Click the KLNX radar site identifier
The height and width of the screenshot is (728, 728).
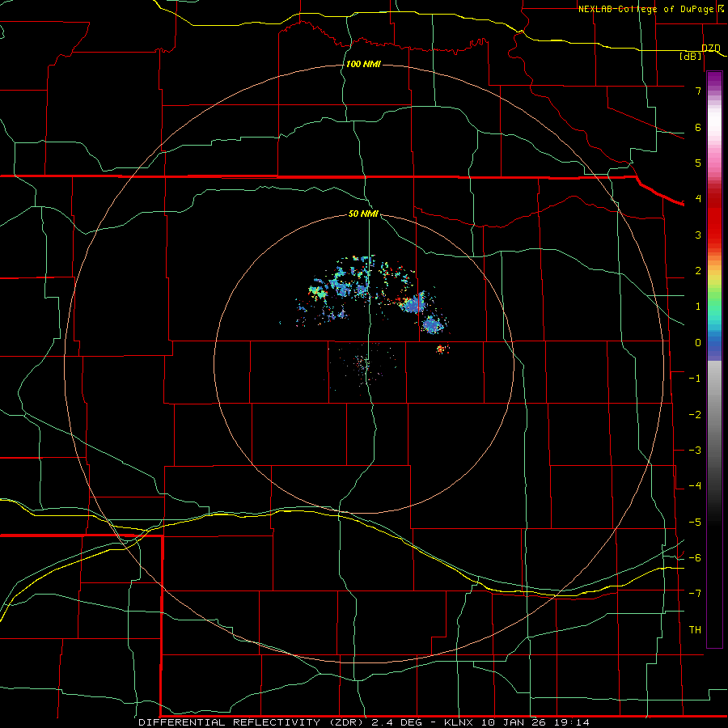click(459, 722)
